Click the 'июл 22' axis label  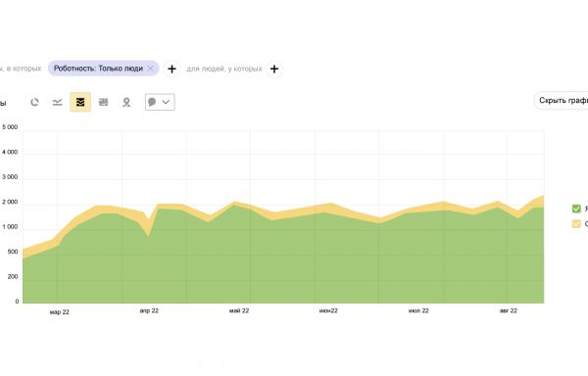coord(418,310)
